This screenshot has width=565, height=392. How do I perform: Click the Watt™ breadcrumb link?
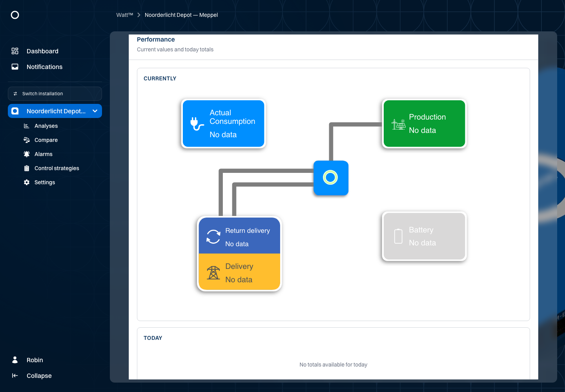125,15
